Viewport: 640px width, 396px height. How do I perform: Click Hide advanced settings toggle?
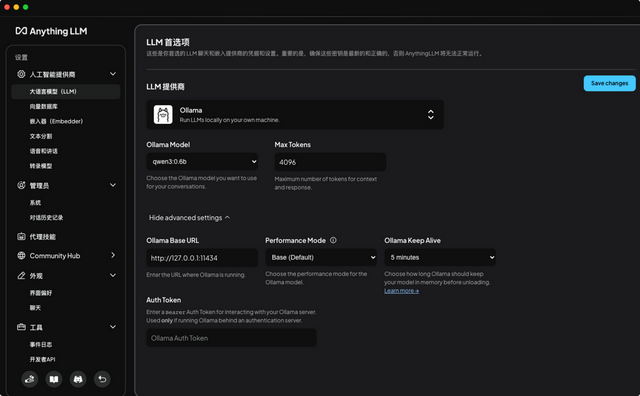pyautogui.click(x=189, y=218)
